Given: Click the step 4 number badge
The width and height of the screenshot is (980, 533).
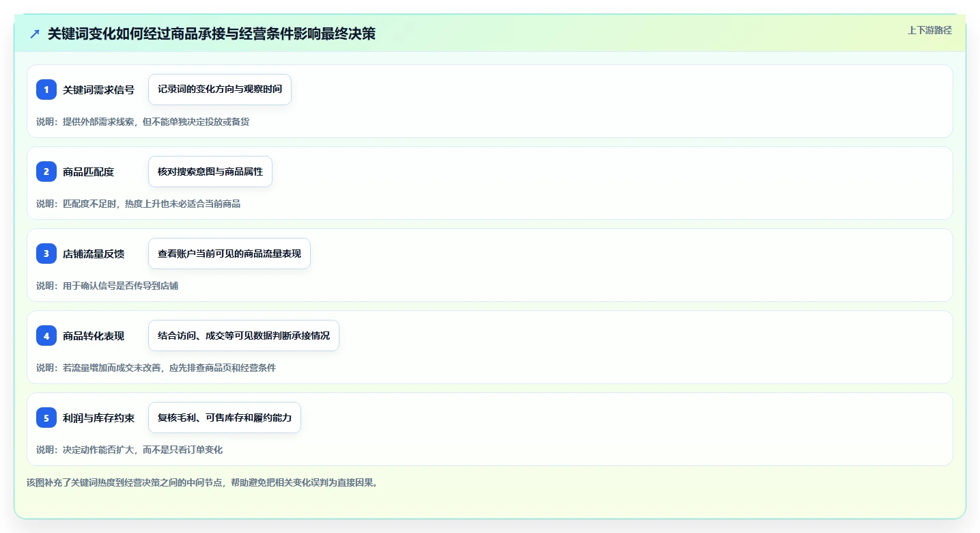Looking at the screenshot, I should [x=46, y=336].
